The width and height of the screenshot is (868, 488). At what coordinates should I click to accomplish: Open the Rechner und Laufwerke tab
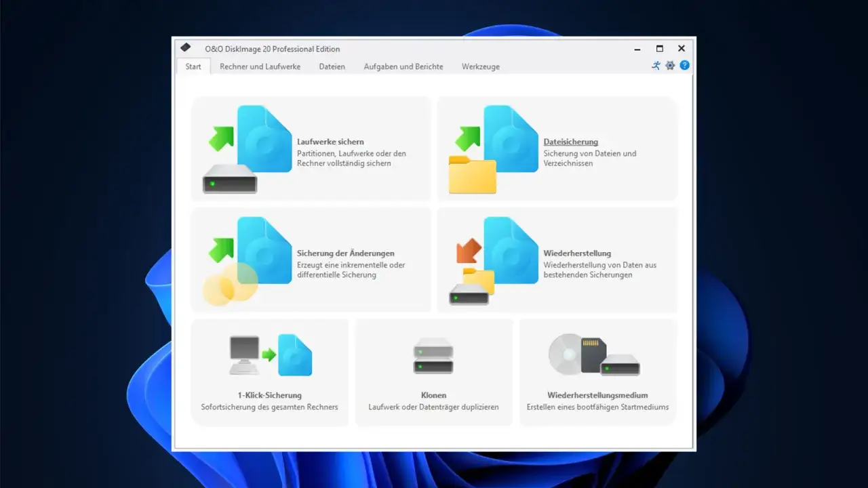point(260,66)
